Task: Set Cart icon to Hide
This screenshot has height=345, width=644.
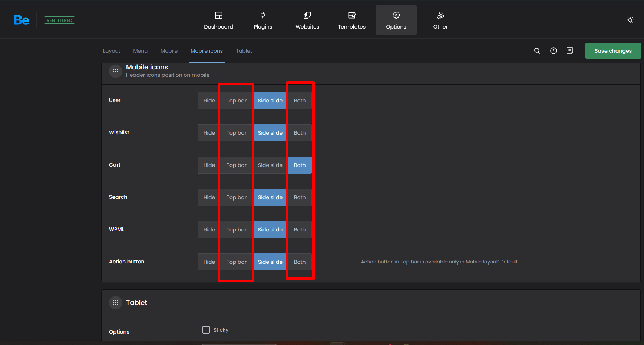Action: coord(209,165)
